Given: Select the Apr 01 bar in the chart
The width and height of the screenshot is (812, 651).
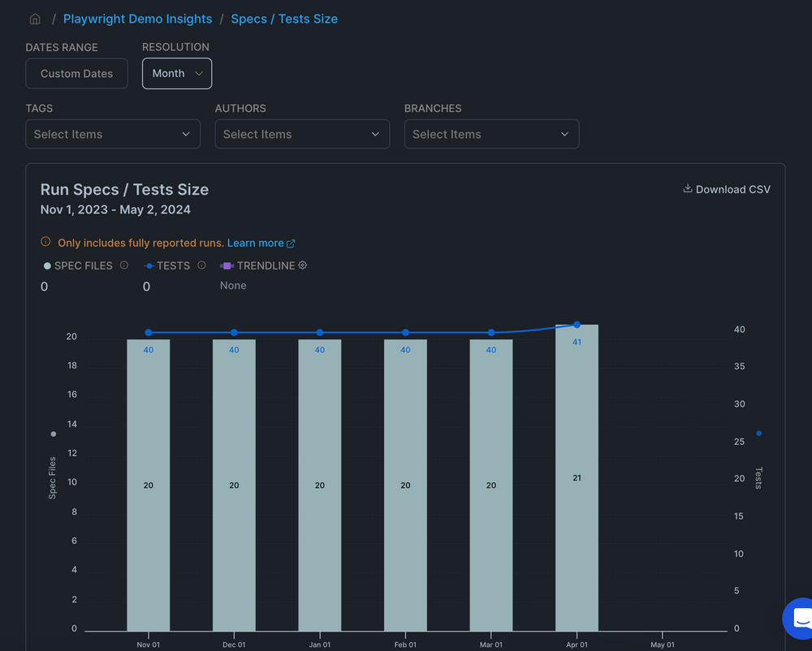Looking at the screenshot, I should (x=577, y=479).
